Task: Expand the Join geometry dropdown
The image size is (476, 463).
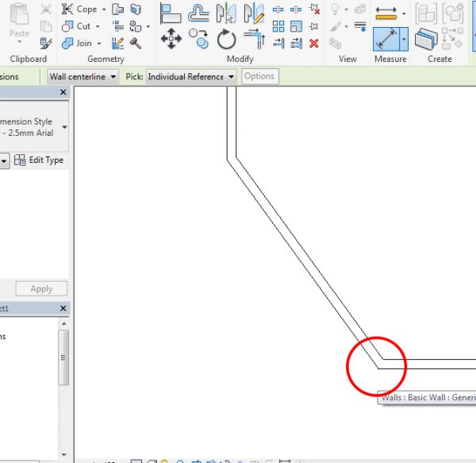Action: [98, 43]
